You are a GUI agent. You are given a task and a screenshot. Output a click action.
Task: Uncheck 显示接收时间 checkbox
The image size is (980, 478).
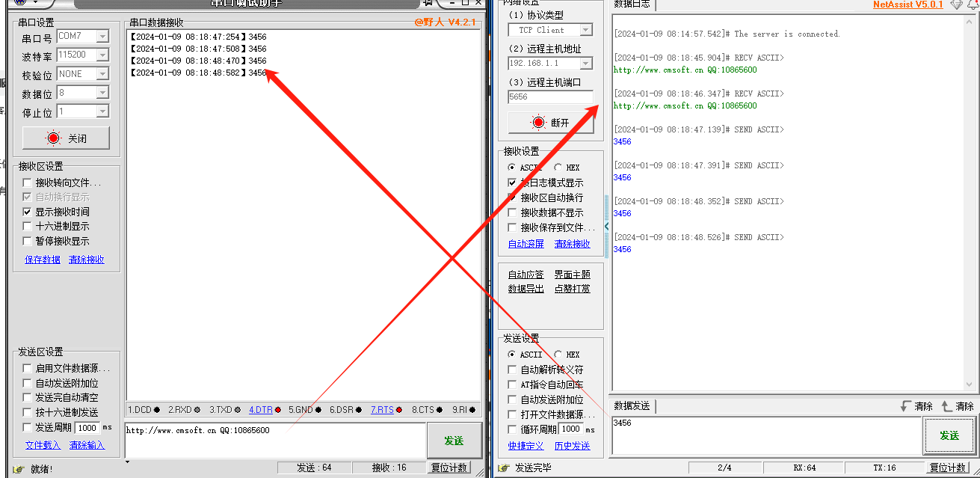pyautogui.click(x=28, y=212)
